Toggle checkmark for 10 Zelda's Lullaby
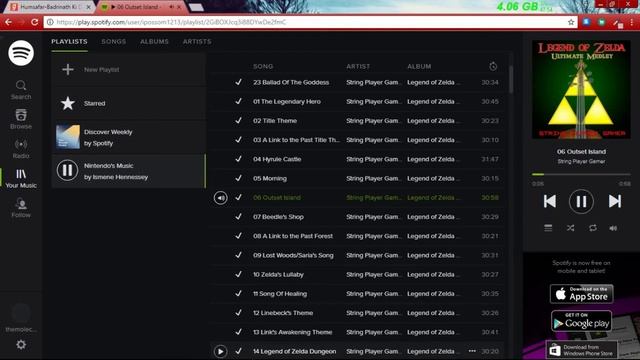 click(x=238, y=274)
